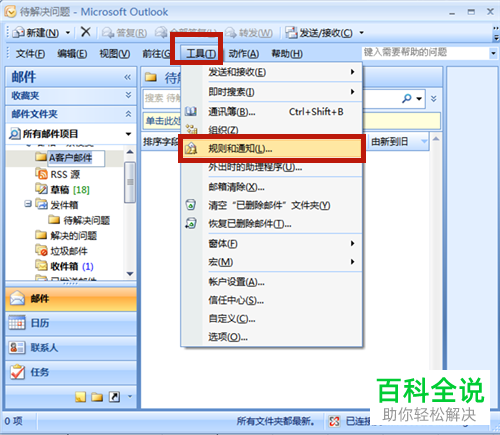Open the View menu

115,53
